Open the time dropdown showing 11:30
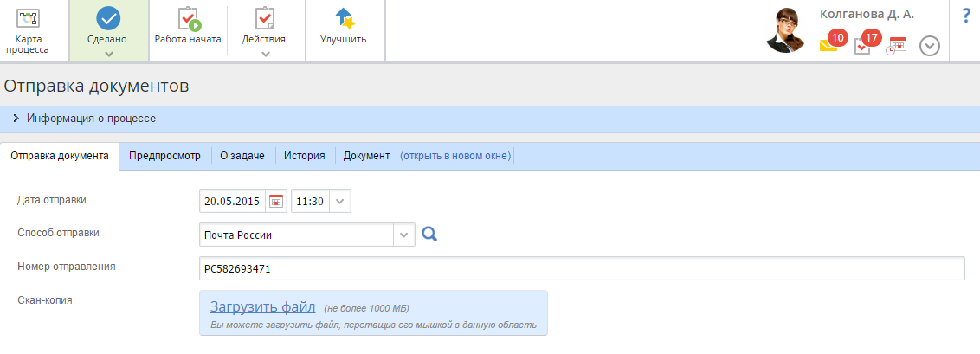Image resolution: width=980 pixels, height=354 pixels. click(340, 202)
